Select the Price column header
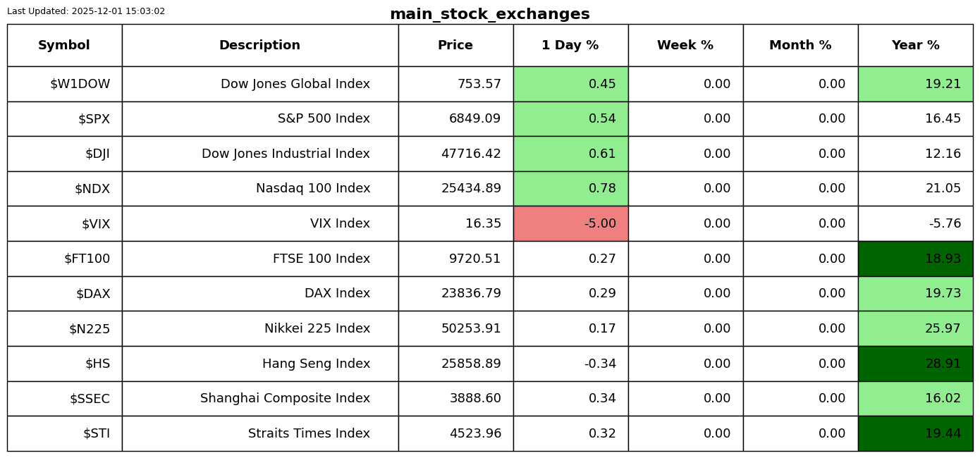Image resolution: width=980 pixels, height=458 pixels. 455,45
